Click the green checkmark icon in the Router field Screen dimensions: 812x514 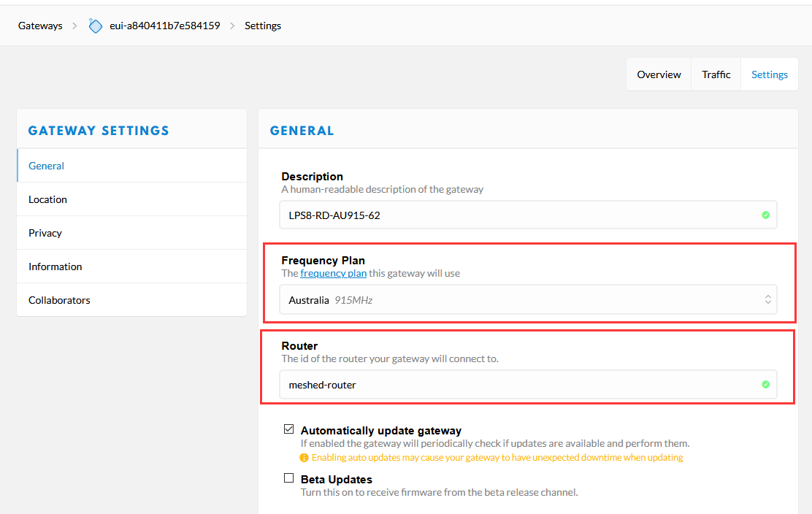765,385
